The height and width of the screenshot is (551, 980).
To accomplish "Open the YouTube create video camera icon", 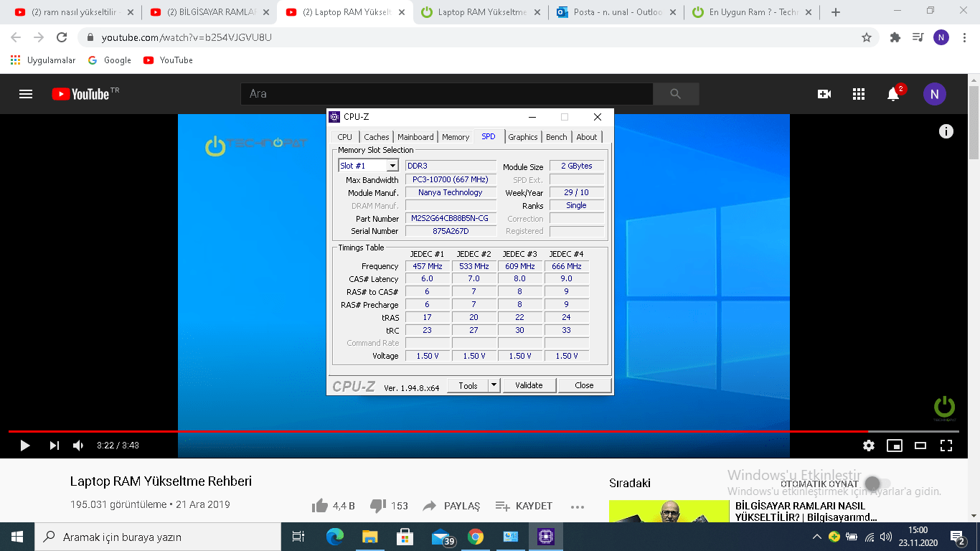I will tap(824, 94).
